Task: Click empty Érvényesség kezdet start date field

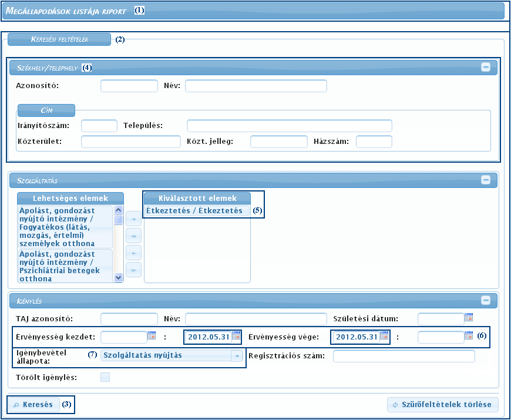Action: (124, 337)
